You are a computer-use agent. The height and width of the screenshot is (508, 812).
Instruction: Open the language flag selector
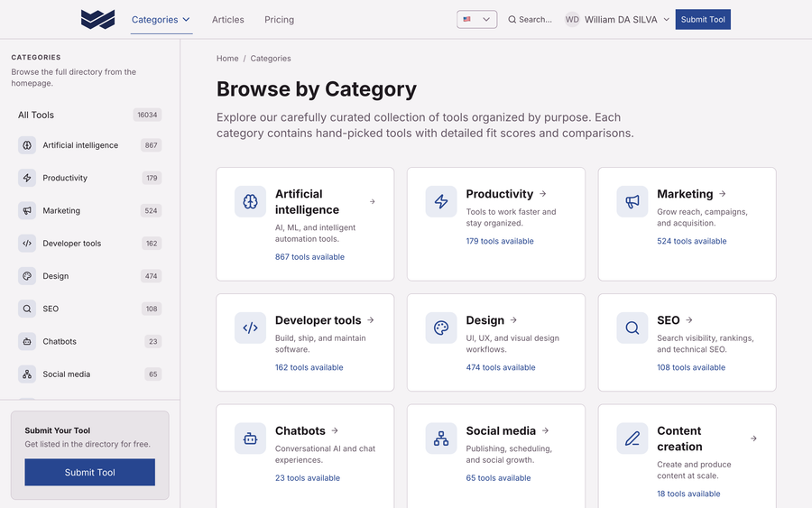[x=477, y=19]
